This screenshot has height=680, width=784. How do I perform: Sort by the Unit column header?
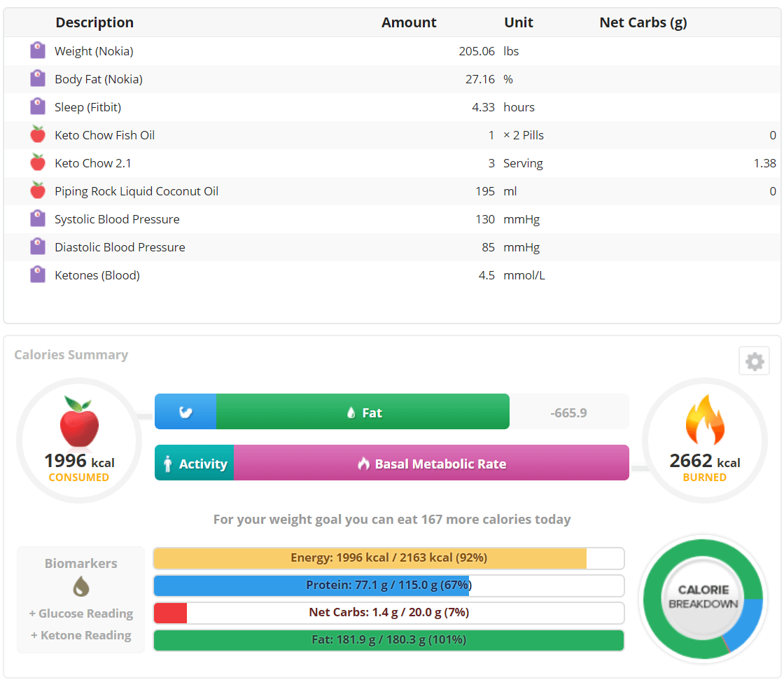tap(519, 22)
